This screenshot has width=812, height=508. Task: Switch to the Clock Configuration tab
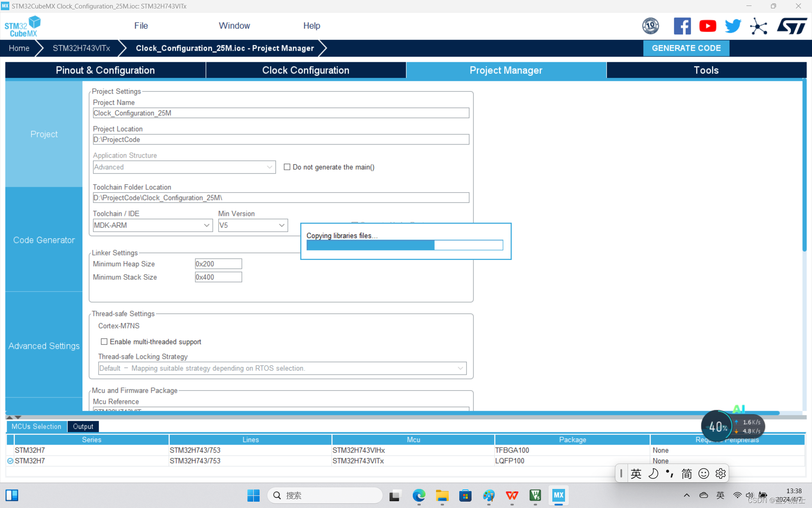pos(305,70)
